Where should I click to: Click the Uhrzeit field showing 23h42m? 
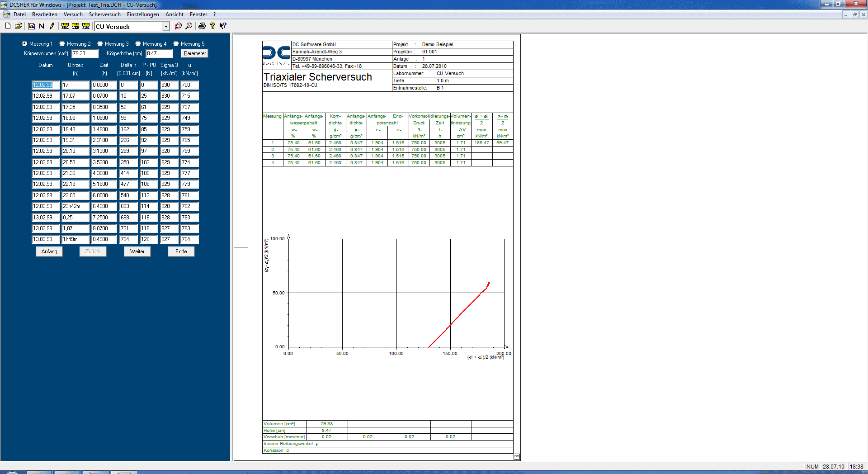click(75, 206)
